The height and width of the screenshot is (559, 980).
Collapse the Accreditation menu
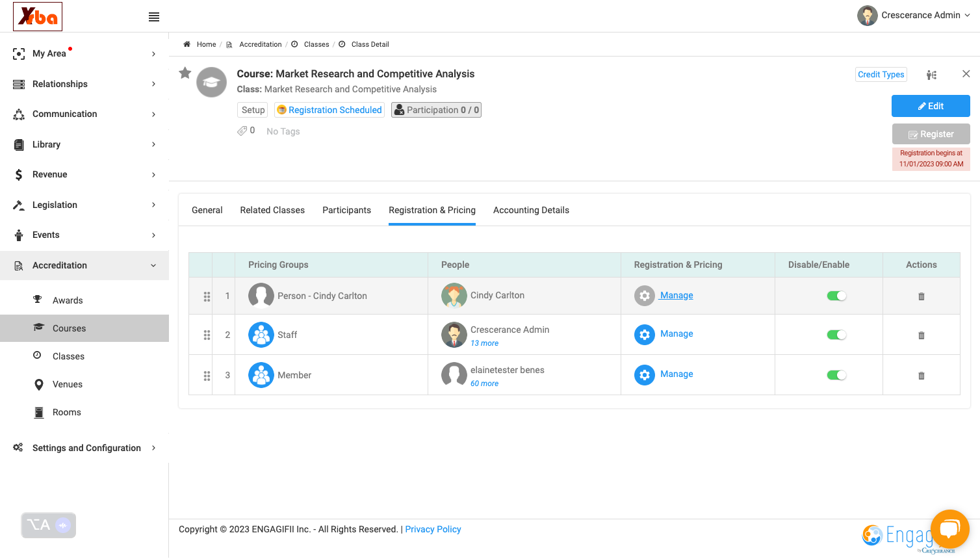pyautogui.click(x=84, y=265)
